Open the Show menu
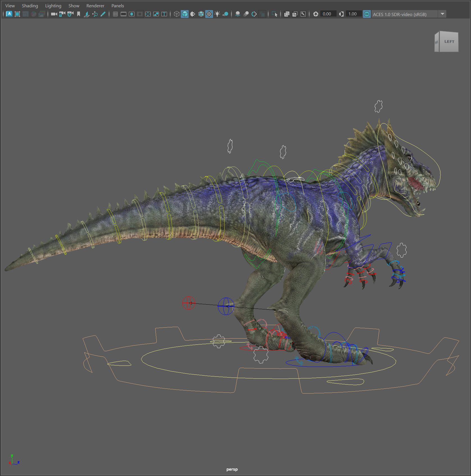The height and width of the screenshot is (476, 471). click(74, 6)
